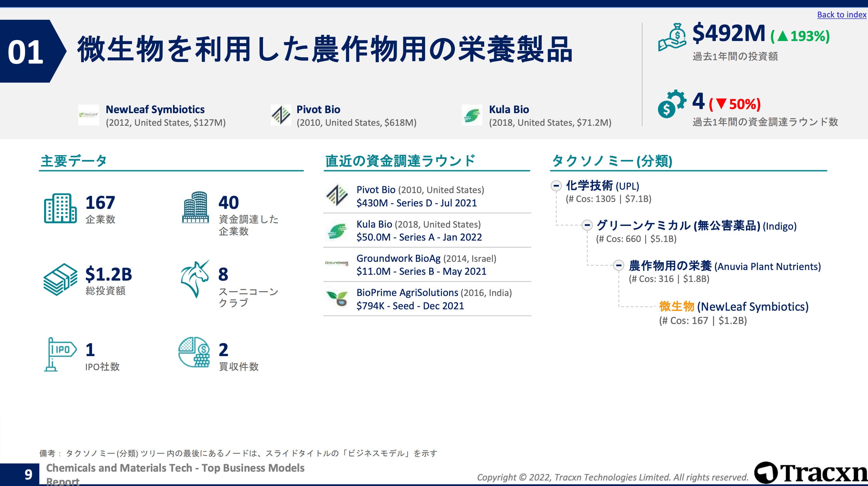Click the 微生物 (NewLeaf Symbiotics) leaf node
868x486 pixels.
coord(733,307)
